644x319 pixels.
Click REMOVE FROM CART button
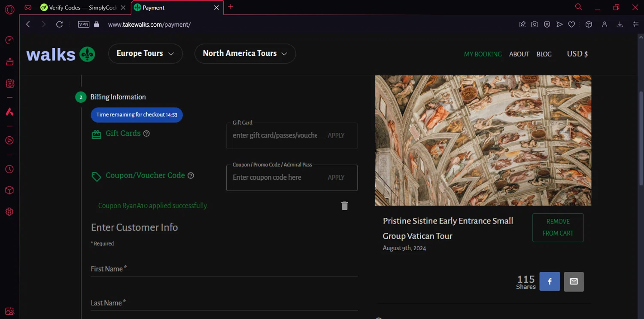(x=558, y=227)
